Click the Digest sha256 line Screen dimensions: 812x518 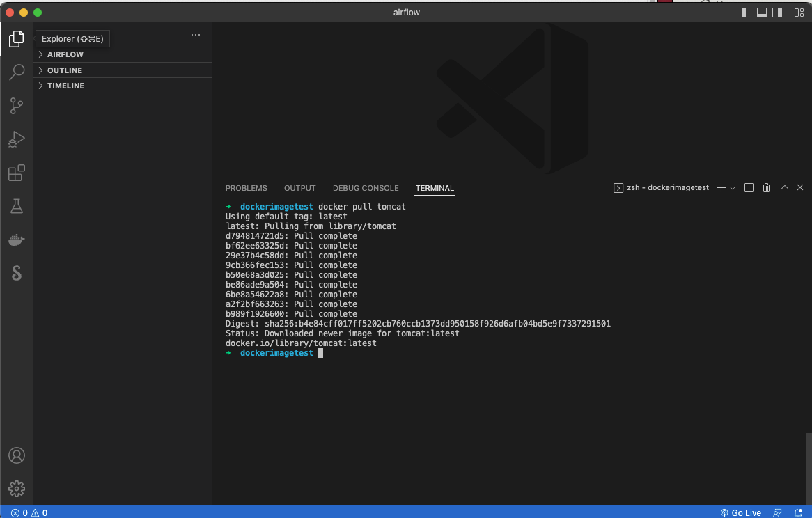click(x=418, y=324)
